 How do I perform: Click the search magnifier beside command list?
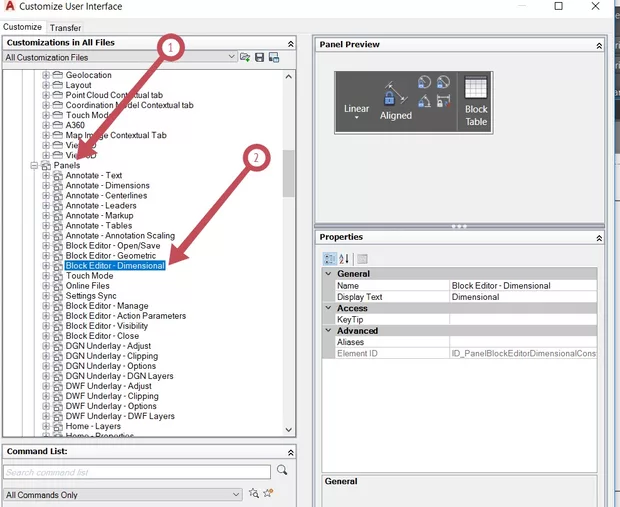(283, 471)
